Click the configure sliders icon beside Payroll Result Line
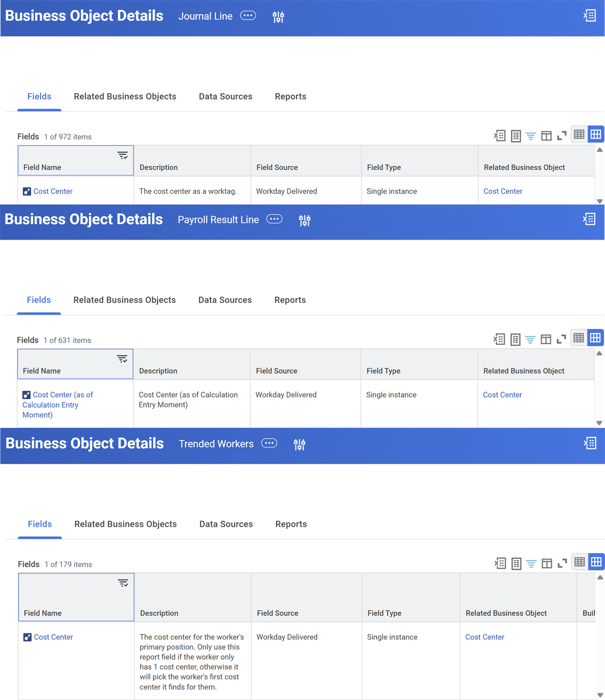The width and height of the screenshot is (605, 700). point(305,220)
